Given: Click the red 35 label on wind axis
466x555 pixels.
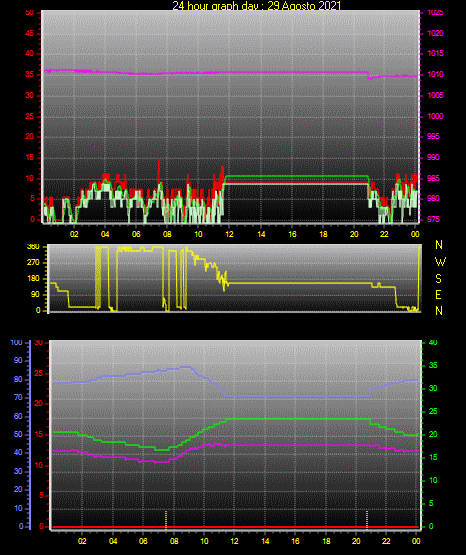Looking at the screenshot, I should click(x=29, y=74).
